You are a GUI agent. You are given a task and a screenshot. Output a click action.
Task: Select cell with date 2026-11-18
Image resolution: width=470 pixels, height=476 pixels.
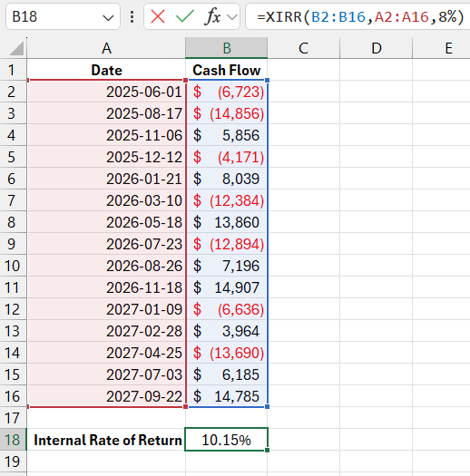pyautogui.click(x=106, y=287)
